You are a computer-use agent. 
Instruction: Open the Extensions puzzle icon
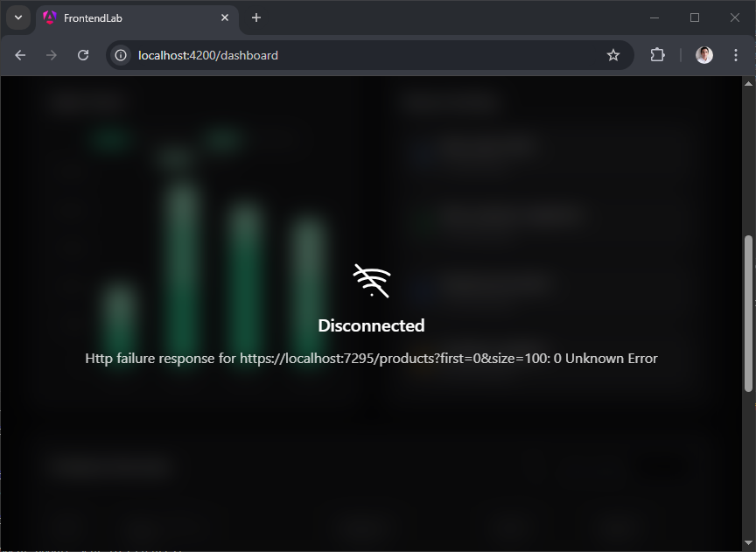[x=658, y=55]
